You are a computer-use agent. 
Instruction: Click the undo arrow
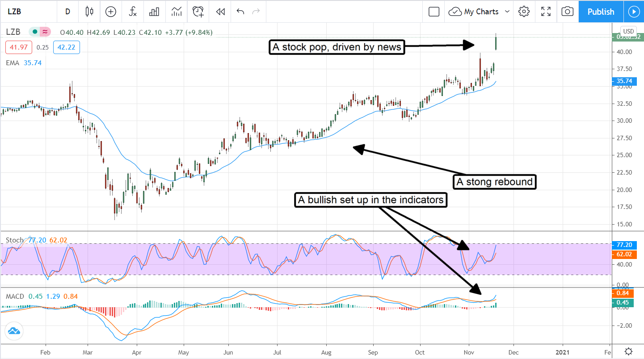coord(240,12)
